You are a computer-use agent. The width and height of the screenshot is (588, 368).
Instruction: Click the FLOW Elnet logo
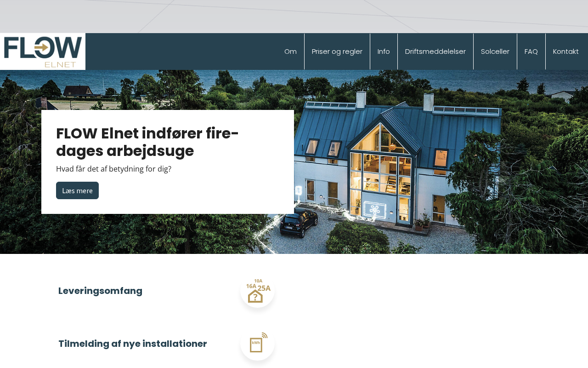(x=43, y=52)
